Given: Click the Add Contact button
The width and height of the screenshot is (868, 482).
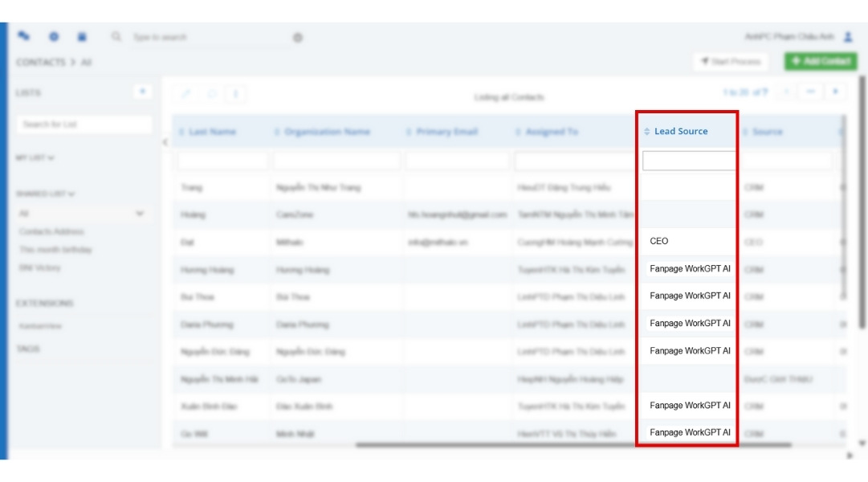Looking at the screenshot, I should (820, 62).
